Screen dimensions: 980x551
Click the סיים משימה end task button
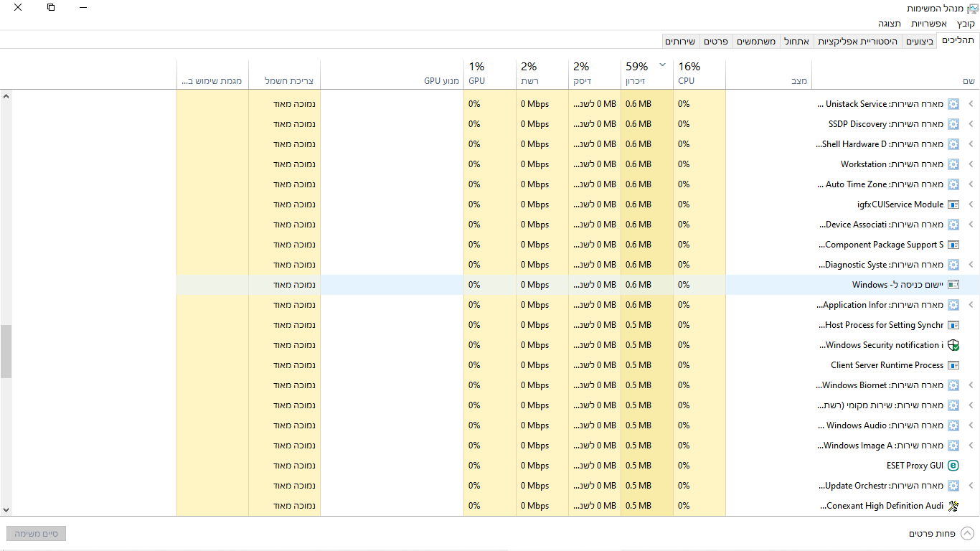pos(36,534)
